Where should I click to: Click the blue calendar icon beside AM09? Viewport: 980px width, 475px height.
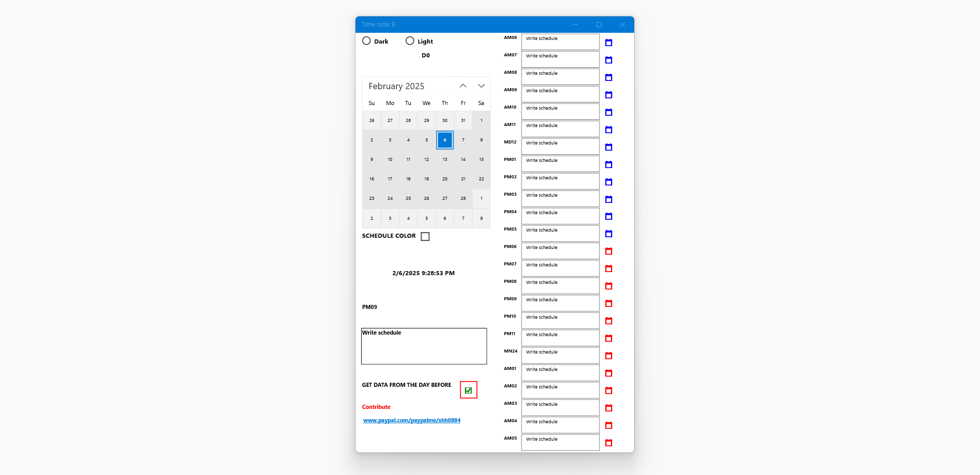[x=609, y=95]
